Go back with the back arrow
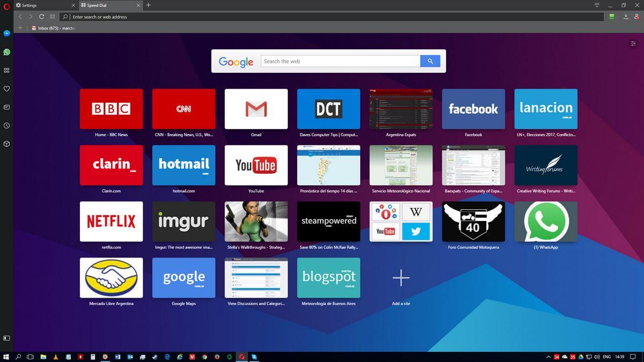 (x=20, y=17)
